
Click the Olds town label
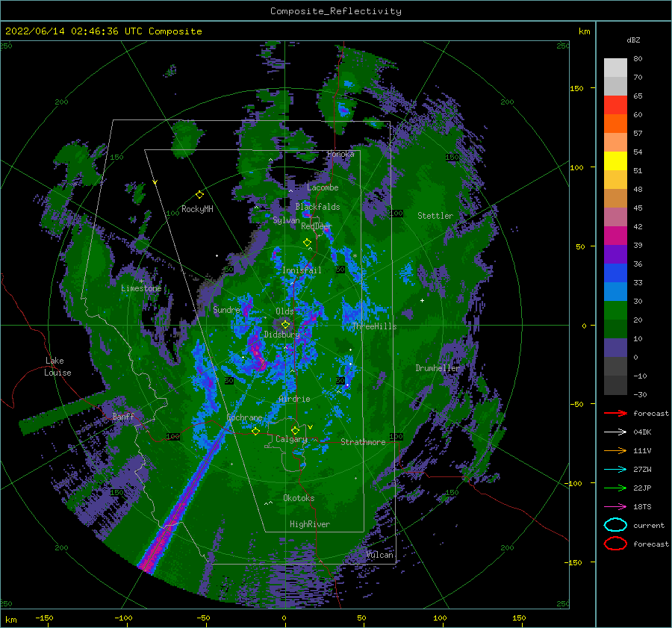[x=284, y=311]
